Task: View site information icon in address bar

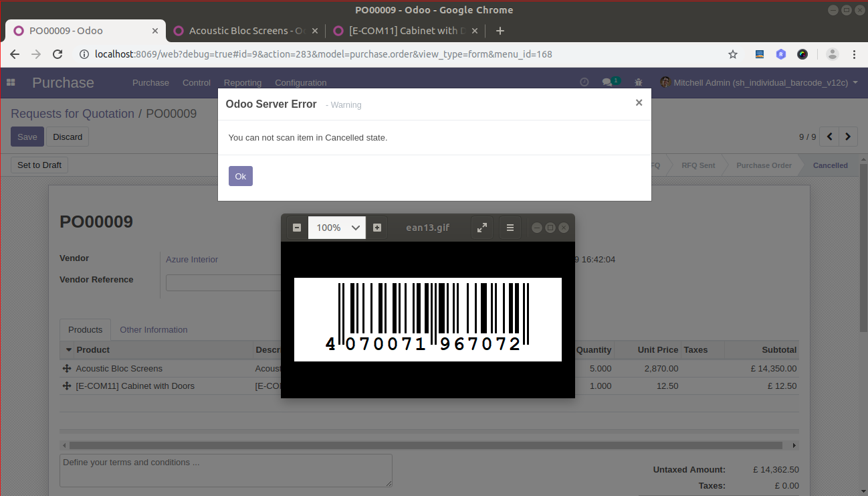Action: [84, 54]
